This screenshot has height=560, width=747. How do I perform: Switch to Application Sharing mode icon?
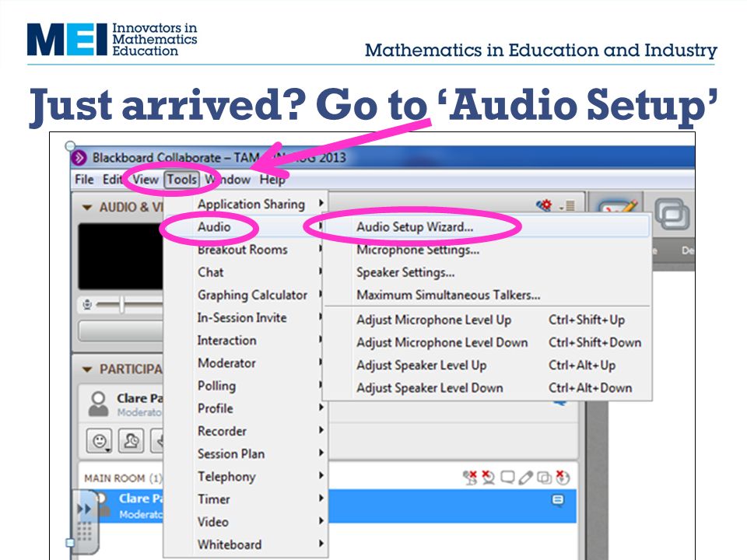point(672,215)
